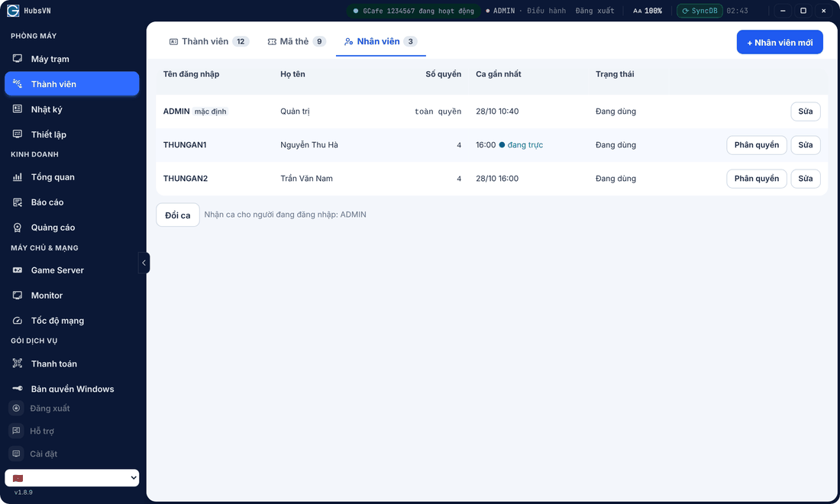
Task: Collapse the sidebar with chevron handle
Action: [144, 263]
